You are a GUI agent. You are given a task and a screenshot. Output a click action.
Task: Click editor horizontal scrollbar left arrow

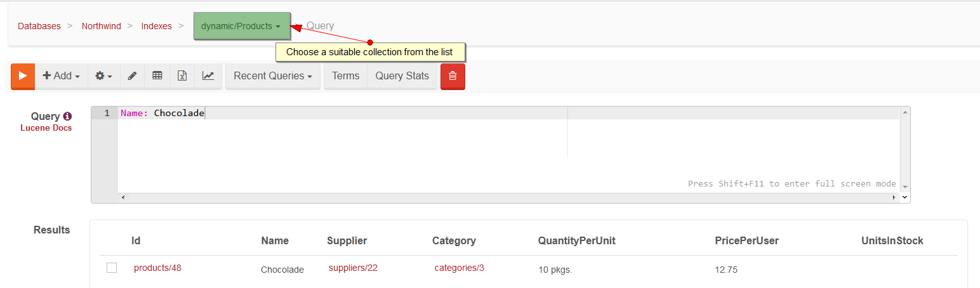(122, 198)
